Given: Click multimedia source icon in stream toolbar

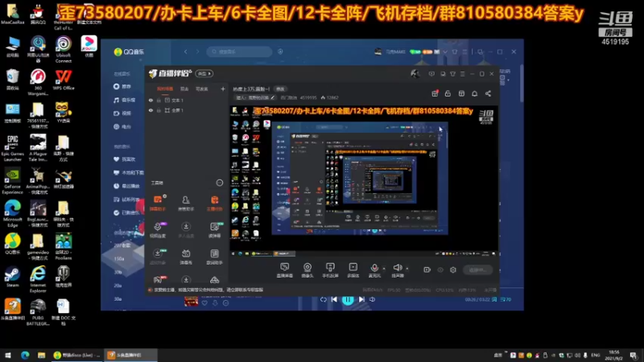Looking at the screenshot, I should click(x=353, y=269).
